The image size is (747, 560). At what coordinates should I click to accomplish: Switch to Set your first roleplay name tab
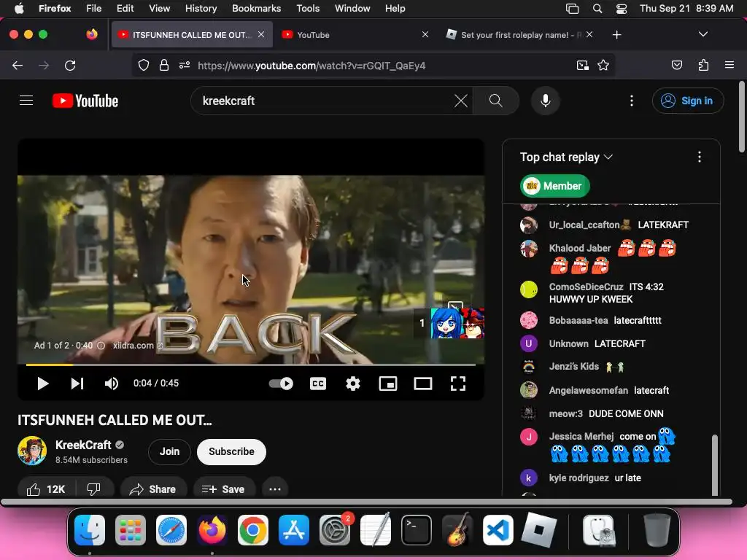(521, 35)
